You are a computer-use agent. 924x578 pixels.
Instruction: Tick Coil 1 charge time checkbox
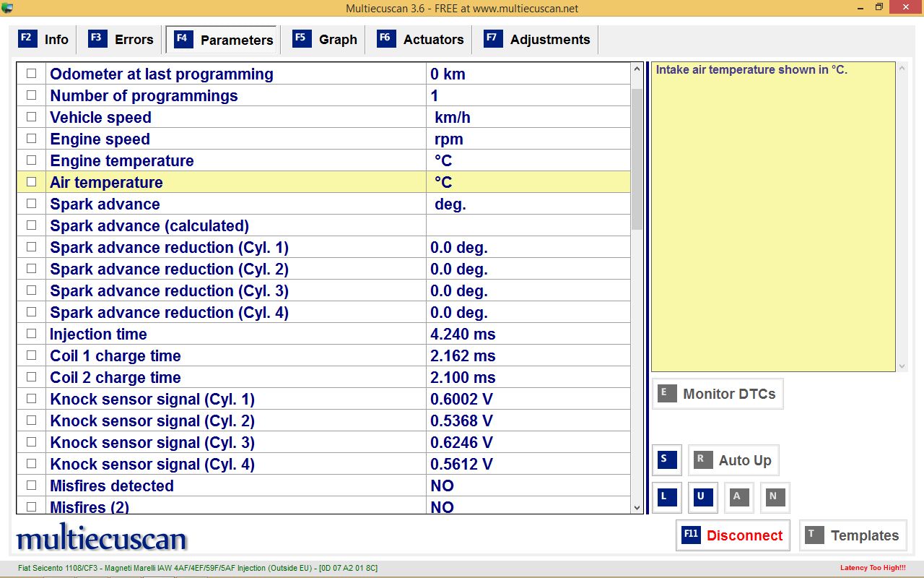tap(31, 355)
